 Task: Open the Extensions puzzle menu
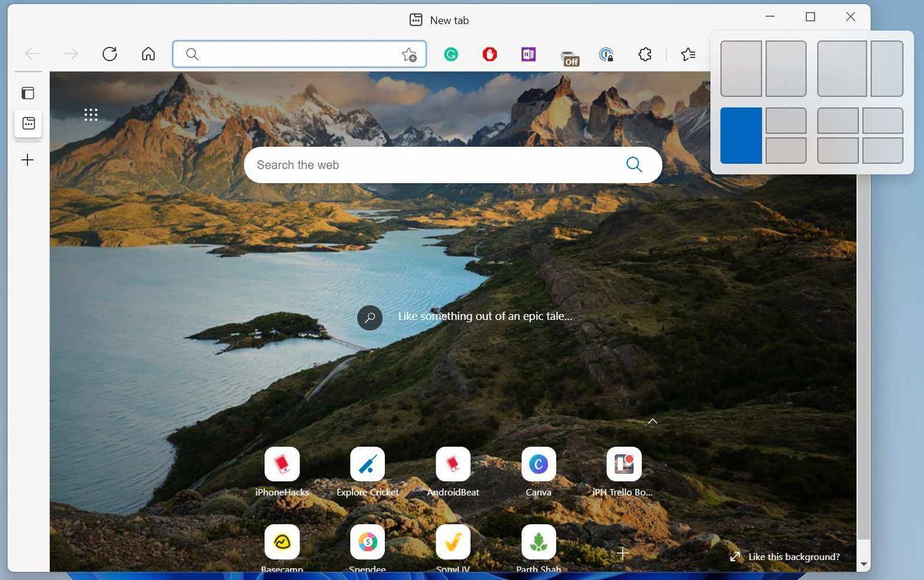[x=645, y=54]
